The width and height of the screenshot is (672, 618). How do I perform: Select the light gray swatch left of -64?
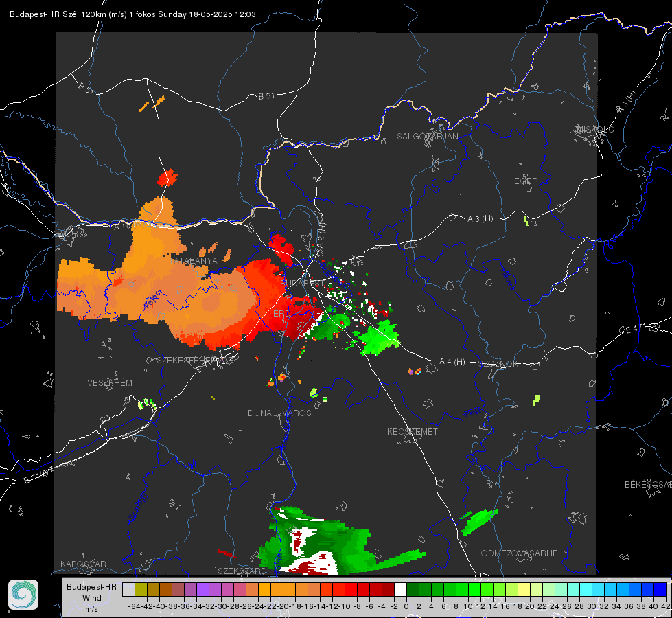(x=128, y=590)
